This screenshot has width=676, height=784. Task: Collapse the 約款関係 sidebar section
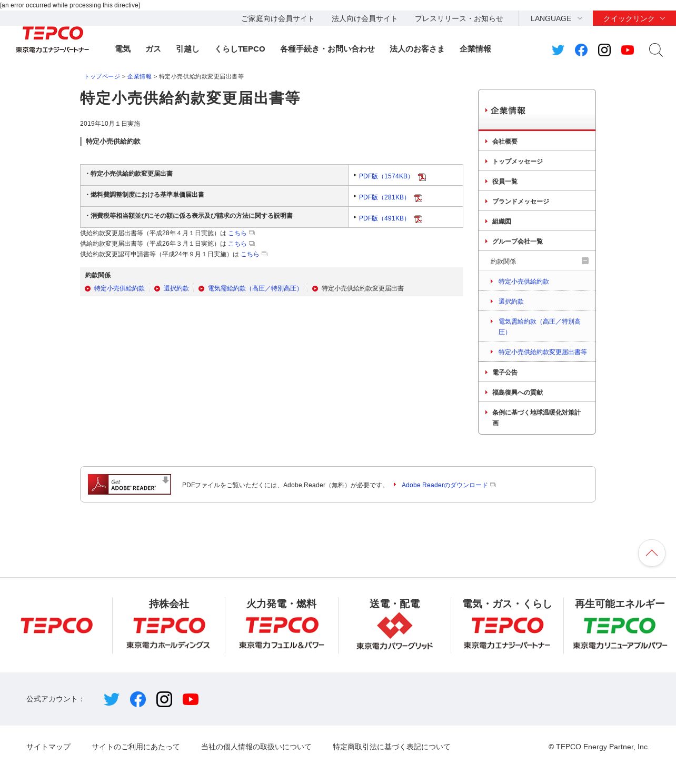click(x=585, y=261)
